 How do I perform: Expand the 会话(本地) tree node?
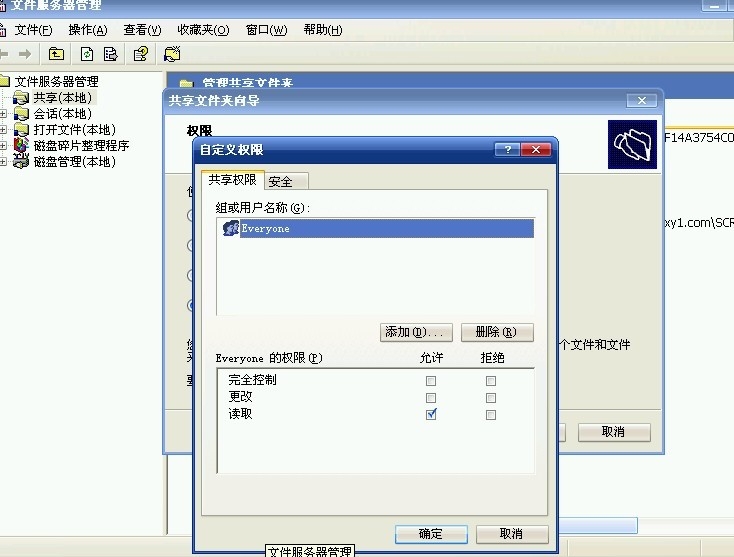pos(4,114)
